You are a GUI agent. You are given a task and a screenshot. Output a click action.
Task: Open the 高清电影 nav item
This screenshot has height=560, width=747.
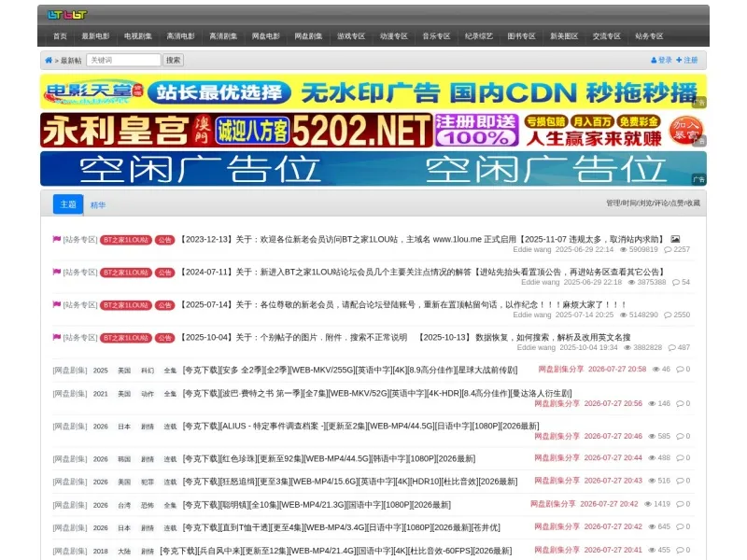pyautogui.click(x=180, y=36)
